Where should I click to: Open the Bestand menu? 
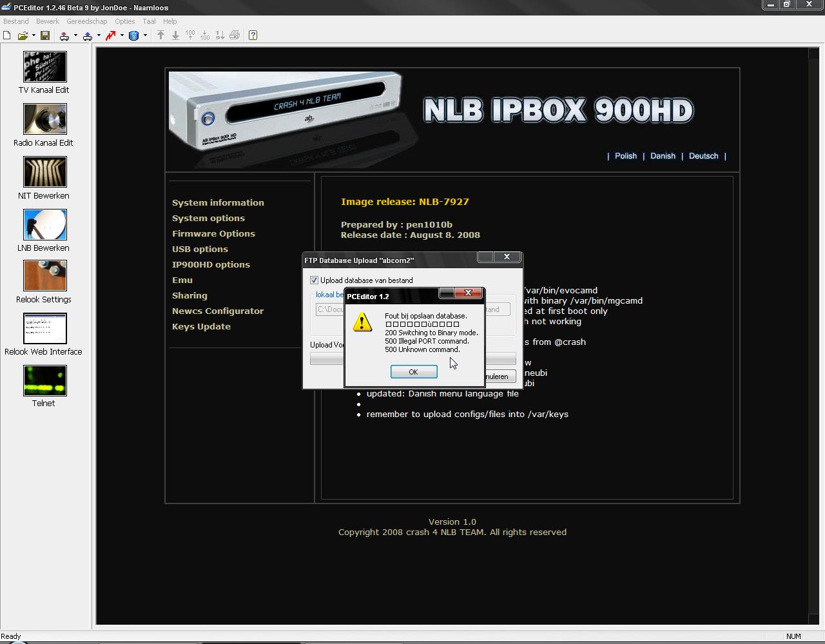[16, 21]
